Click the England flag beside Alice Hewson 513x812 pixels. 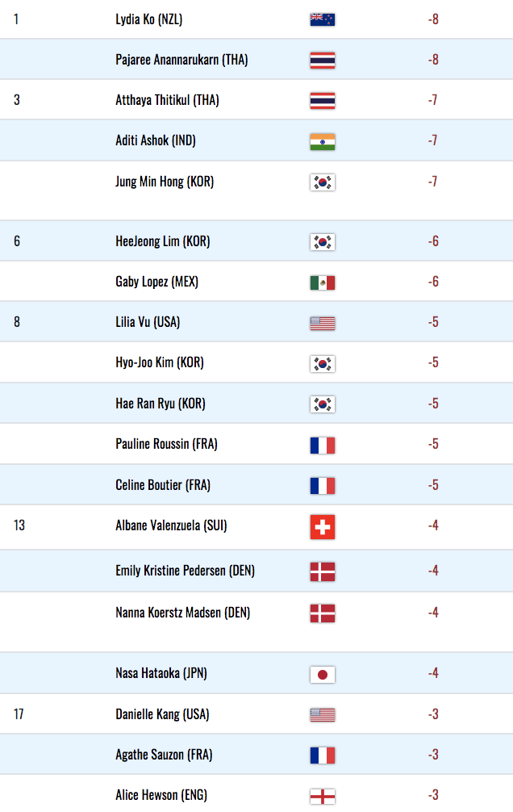click(323, 797)
